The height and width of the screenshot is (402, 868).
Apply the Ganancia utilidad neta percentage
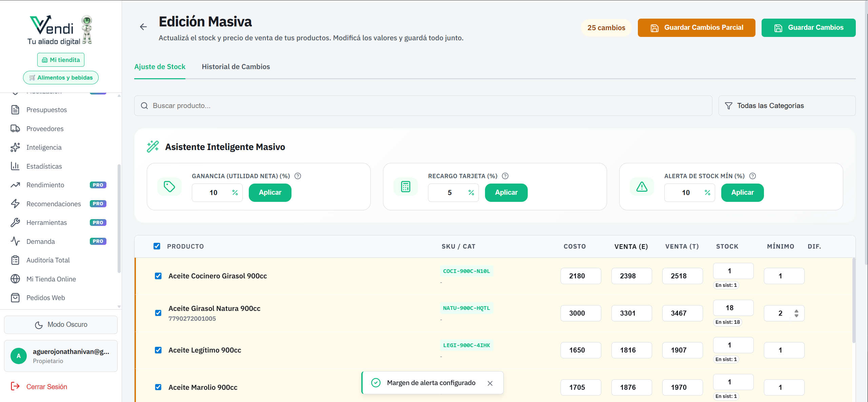coord(270,192)
